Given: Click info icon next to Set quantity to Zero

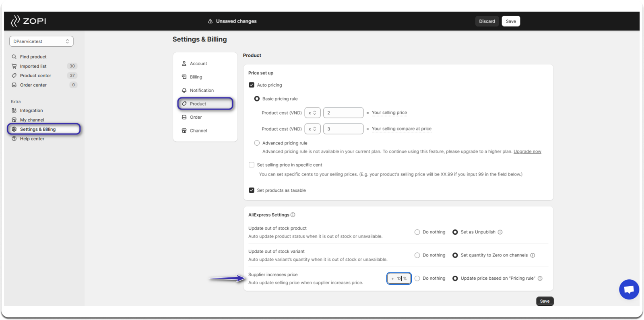Looking at the screenshot, I should coord(533,255).
